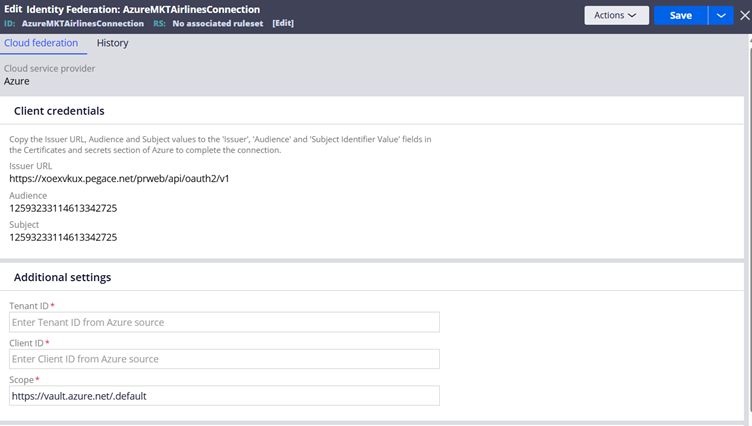Image resolution: width=752 pixels, height=426 pixels.
Task: Expand the Actions menu
Action: (x=614, y=15)
